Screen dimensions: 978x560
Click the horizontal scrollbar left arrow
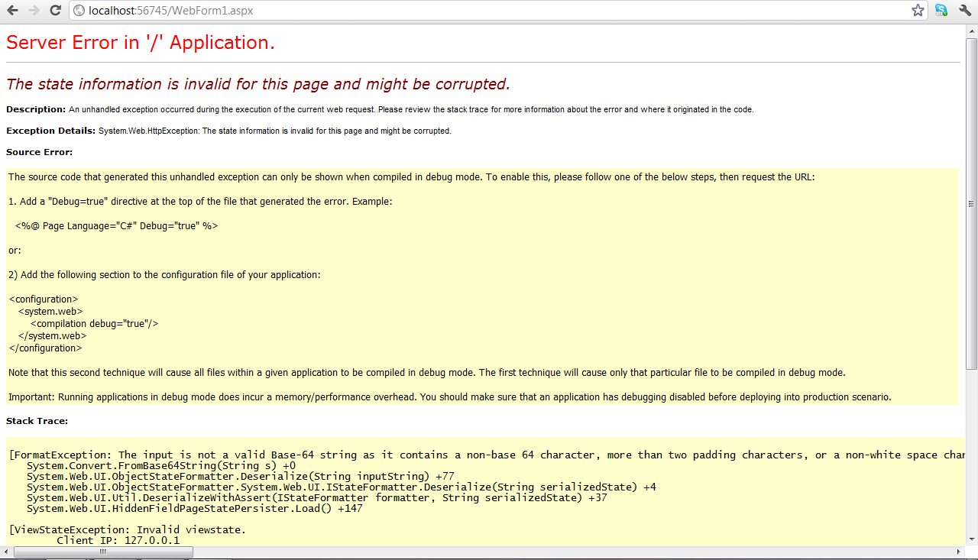[x=6, y=552]
